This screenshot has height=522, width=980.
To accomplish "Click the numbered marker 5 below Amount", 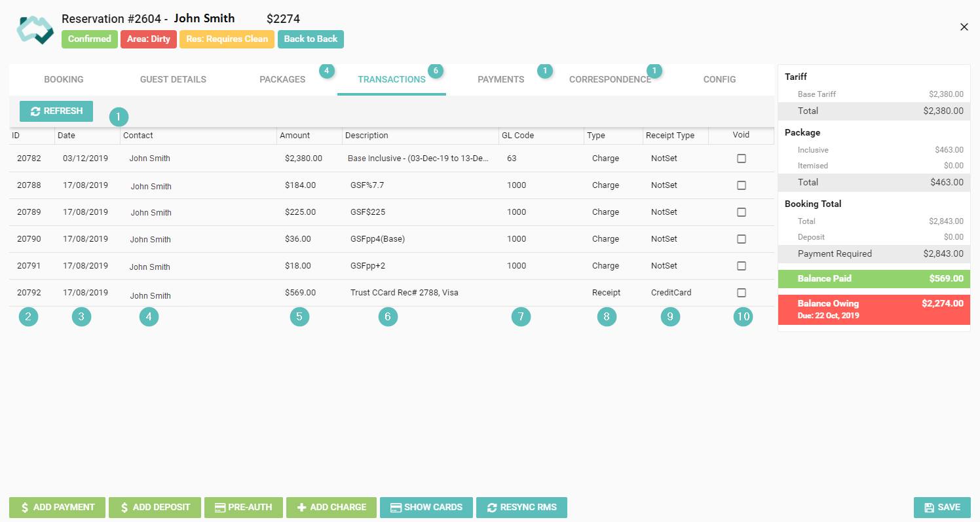I will pos(299,317).
